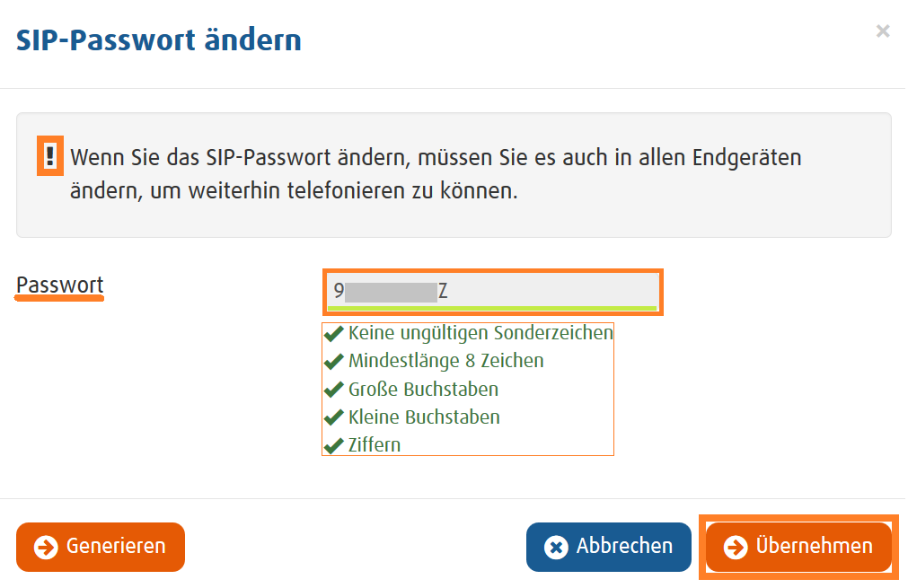The height and width of the screenshot is (588, 908).
Task: Click the arrow icon on Übernehmen
Action: [736, 547]
